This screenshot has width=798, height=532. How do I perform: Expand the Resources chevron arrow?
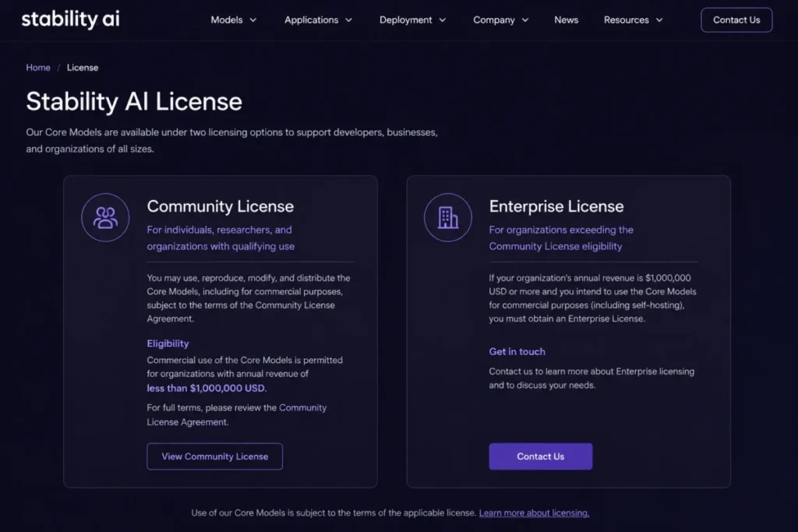pyautogui.click(x=659, y=20)
